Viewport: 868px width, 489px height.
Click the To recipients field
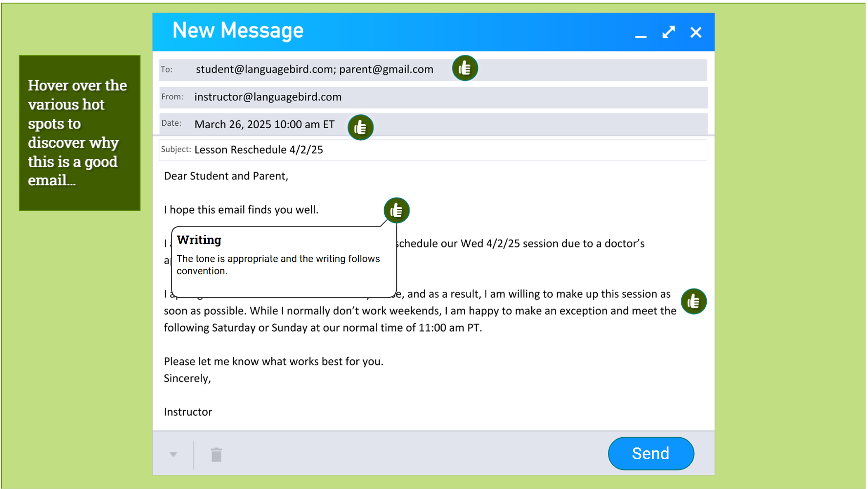click(433, 69)
